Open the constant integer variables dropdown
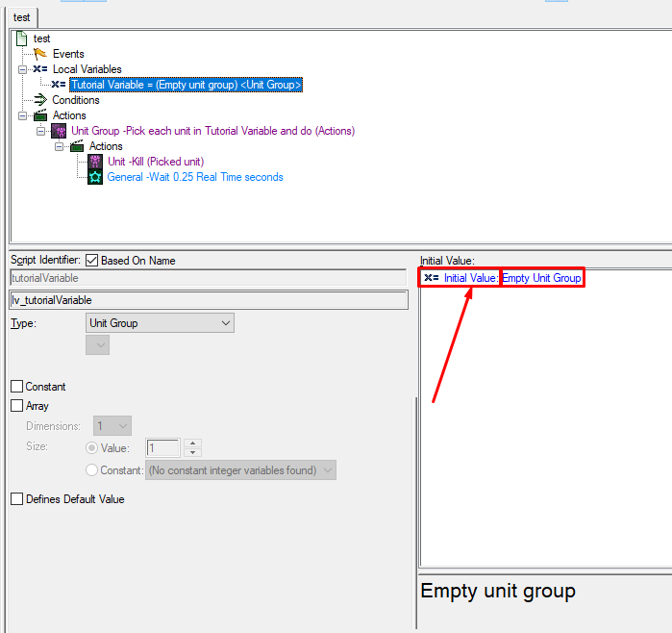 coord(240,470)
